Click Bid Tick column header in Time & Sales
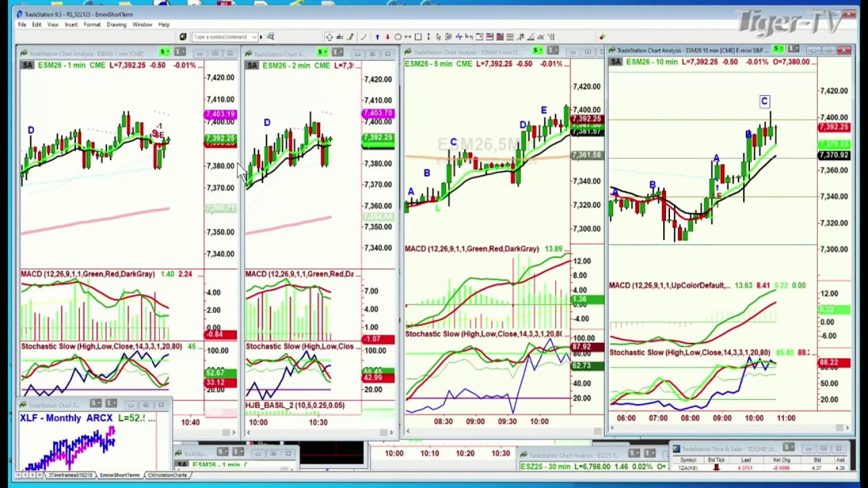868x488 pixels. (x=716, y=460)
